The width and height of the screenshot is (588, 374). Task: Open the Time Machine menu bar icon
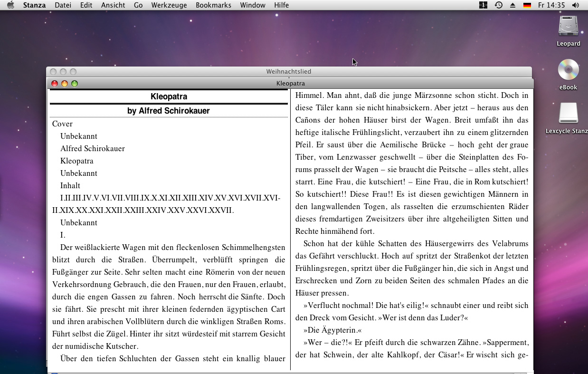point(498,5)
